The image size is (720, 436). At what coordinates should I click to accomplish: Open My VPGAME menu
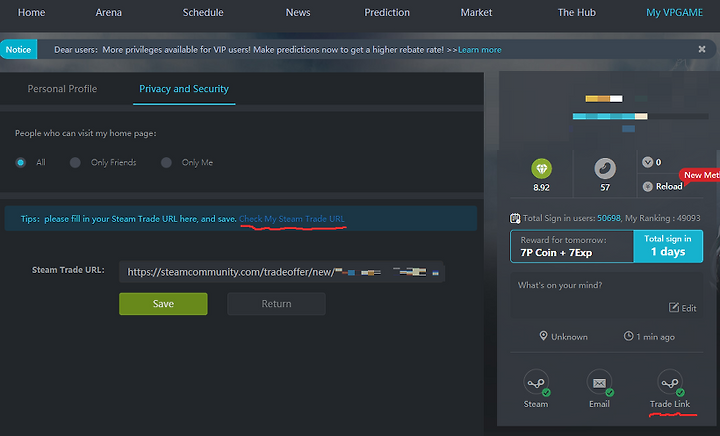(x=675, y=12)
